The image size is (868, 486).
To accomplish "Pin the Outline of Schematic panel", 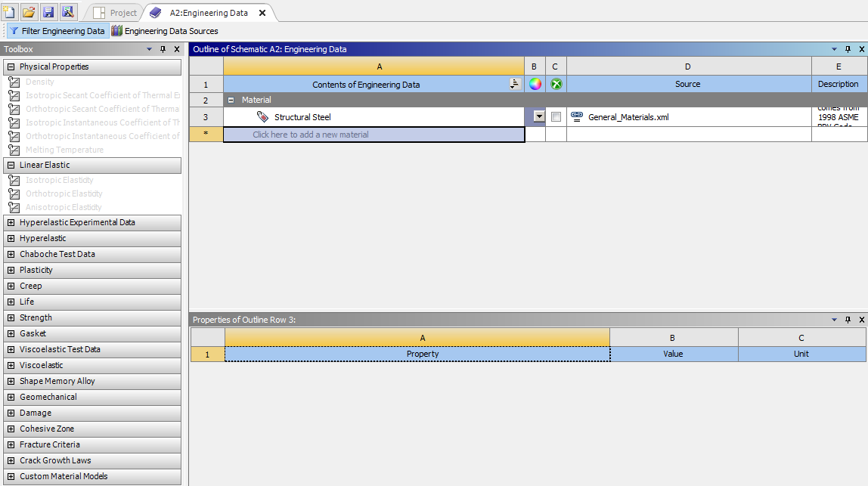I will tap(848, 49).
